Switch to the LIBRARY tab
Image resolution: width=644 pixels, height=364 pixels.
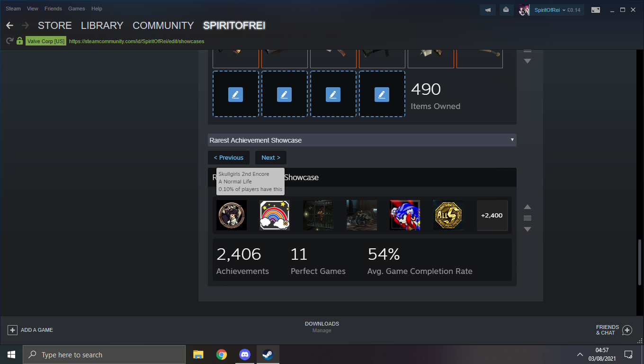pos(102,26)
